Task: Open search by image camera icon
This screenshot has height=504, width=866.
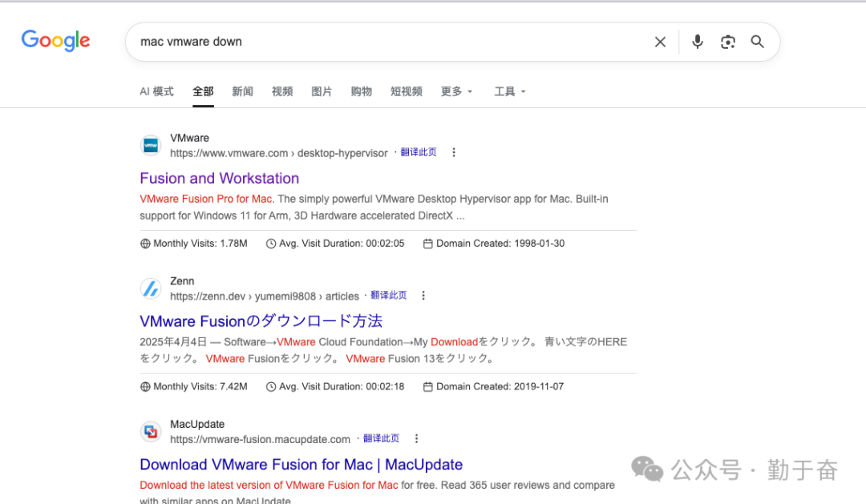Action: tap(728, 42)
